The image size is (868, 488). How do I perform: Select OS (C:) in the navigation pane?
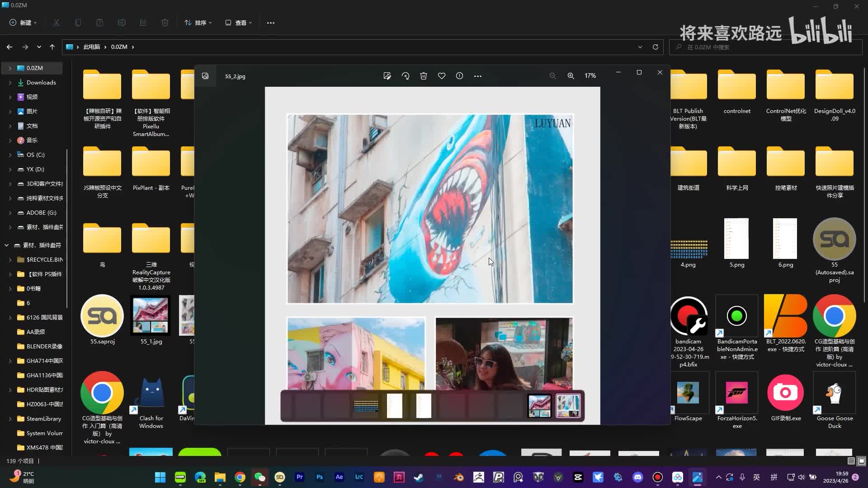[x=35, y=155]
